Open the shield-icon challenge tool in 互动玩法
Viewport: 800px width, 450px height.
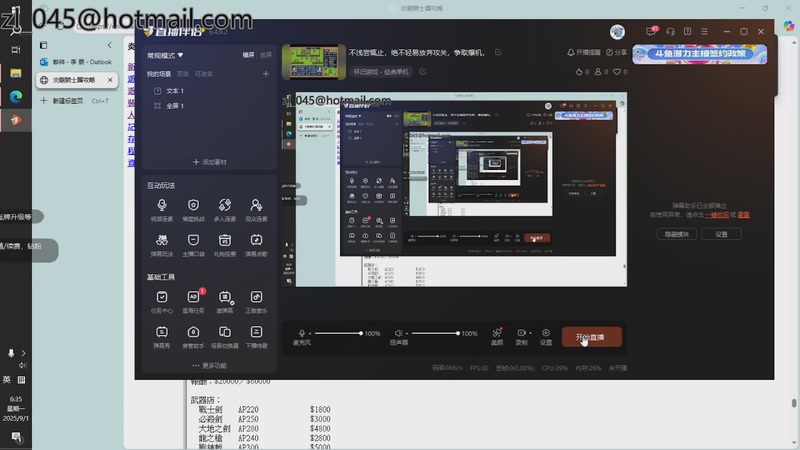(x=193, y=210)
